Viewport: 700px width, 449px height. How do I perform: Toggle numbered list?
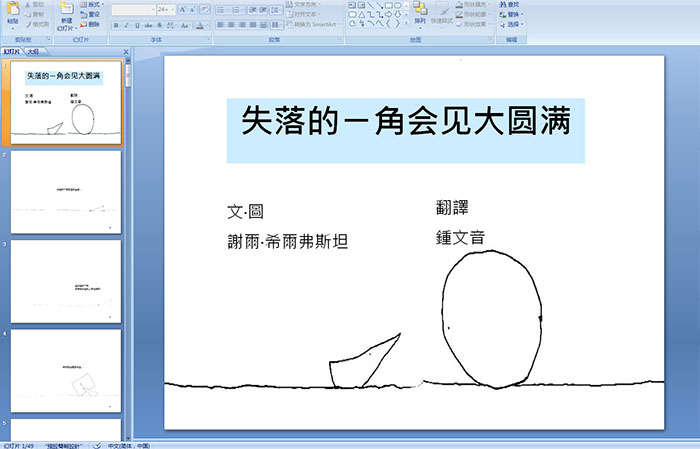coord(238,9)
